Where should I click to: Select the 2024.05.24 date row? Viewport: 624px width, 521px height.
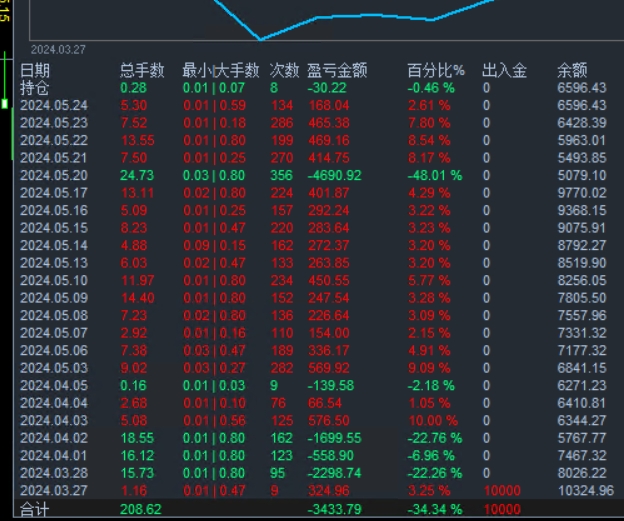click(x=54, y=105)
